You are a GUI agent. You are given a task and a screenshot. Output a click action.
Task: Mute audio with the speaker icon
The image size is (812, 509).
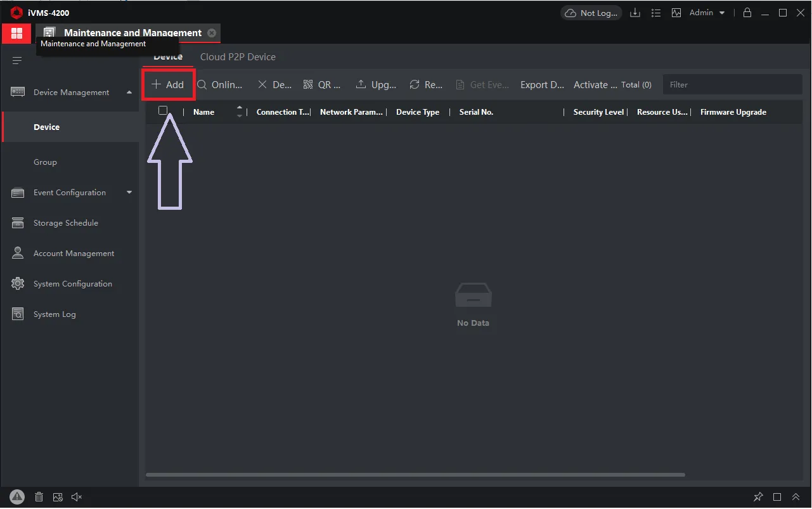pyautogui.click(x=77, y=497)
